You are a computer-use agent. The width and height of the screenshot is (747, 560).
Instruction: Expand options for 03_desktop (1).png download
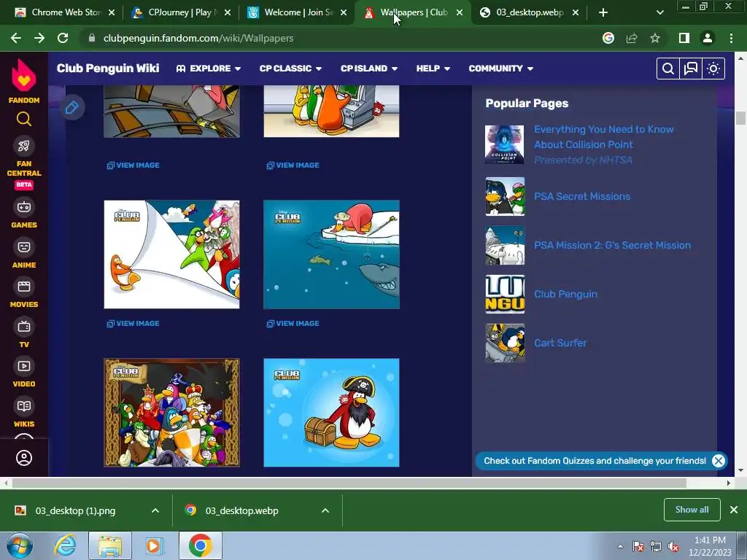click(155, 510)
